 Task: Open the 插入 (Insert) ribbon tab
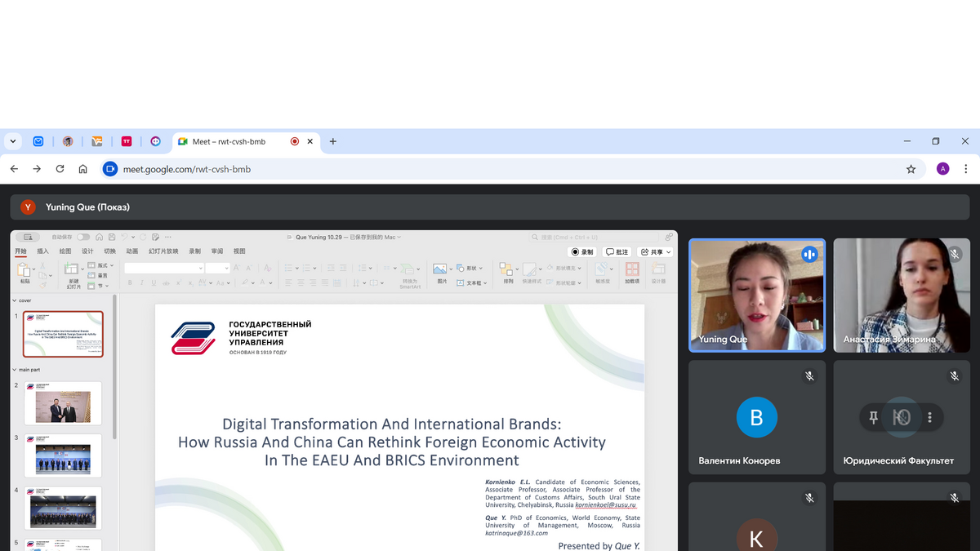tap(43, 251)
